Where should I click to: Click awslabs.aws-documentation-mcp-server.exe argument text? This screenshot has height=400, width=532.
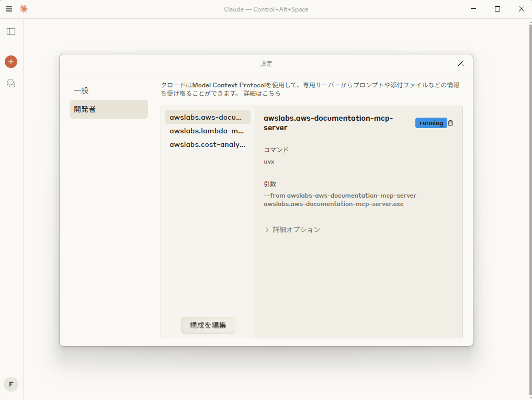click(334, 204)
